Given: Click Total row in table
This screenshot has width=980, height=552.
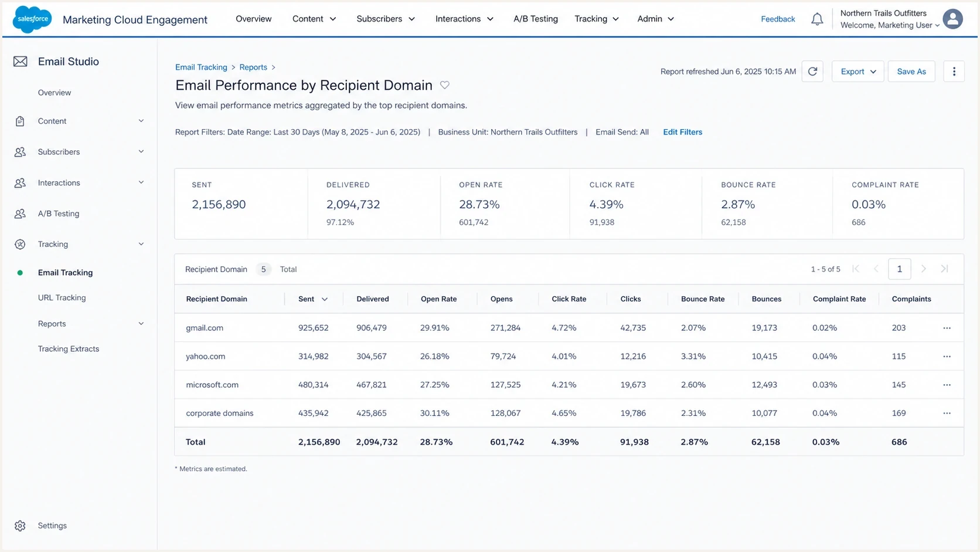Looking at the screenshot, I should [x=569, y=442].
